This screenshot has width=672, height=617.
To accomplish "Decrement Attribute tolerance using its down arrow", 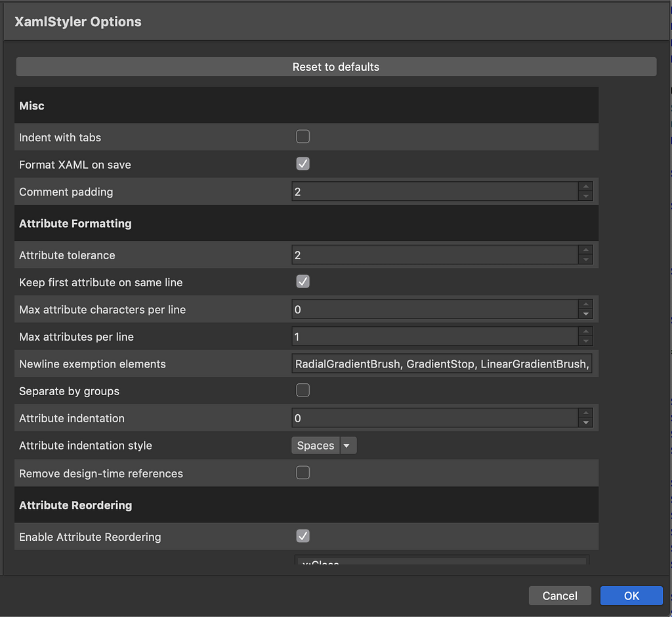I will point(585,259).
